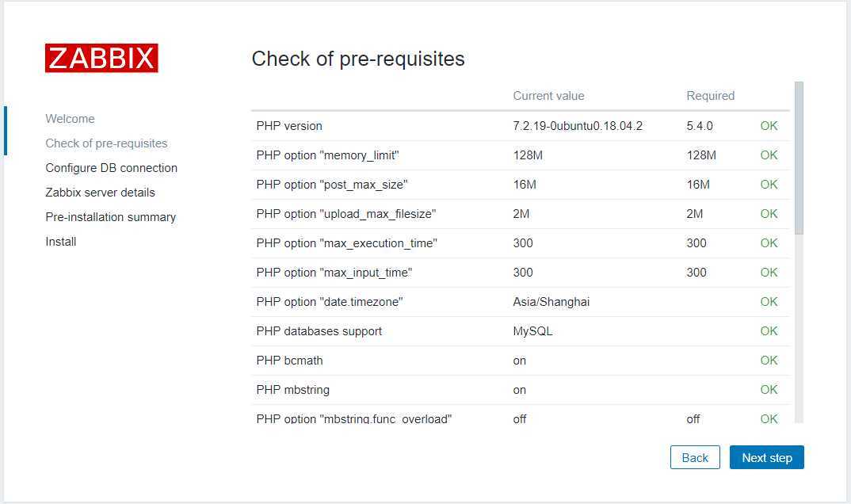Select the PHP option "post_max_size" row
The image size is (851, 504).
tap(520, 185)
